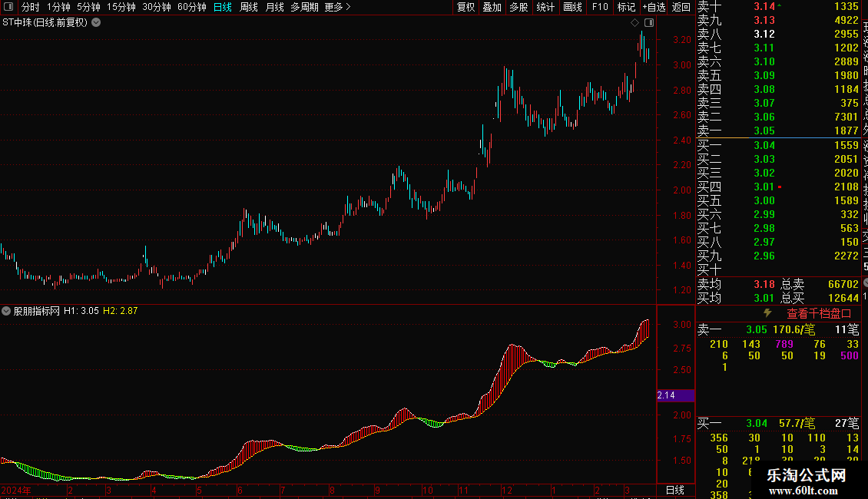
Task: Open the 股朋指标网 indicator dropdown arrow
Action: pyautogui.click(x=6, y=311)
